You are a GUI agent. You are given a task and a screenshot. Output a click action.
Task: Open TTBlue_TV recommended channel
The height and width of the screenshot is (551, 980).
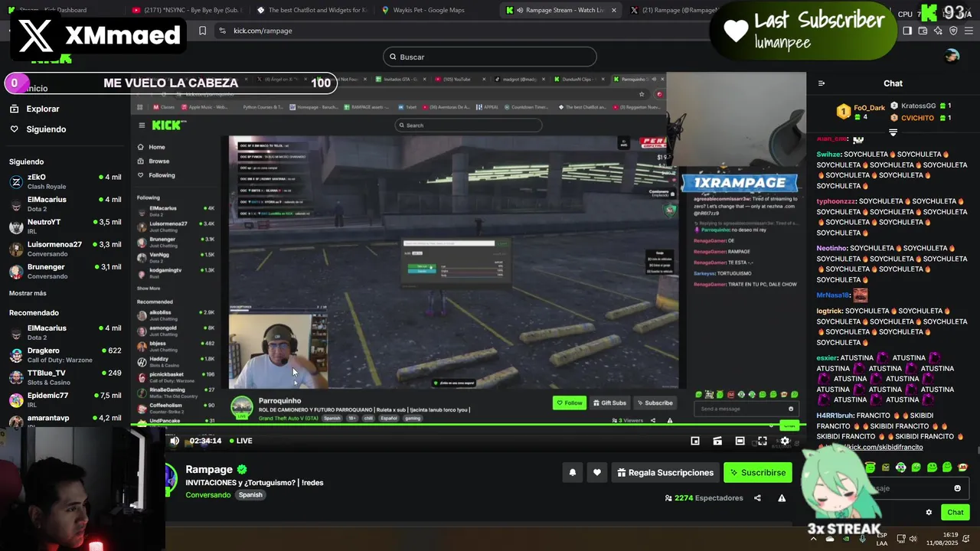65,377
